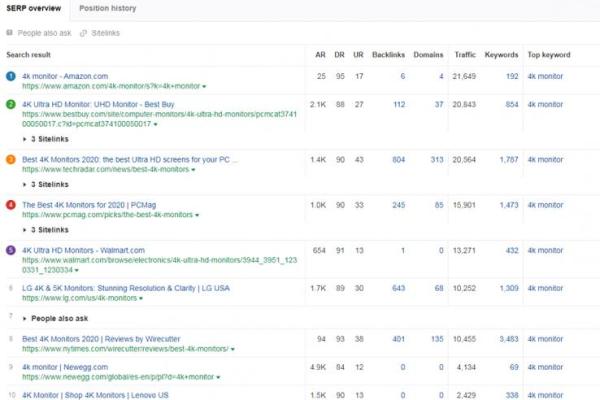Viewport: 600px width, 400px height.
Task: Open 'Best 4K Monitors 2020' TechRadar title
Action: [x=130, y=159]
